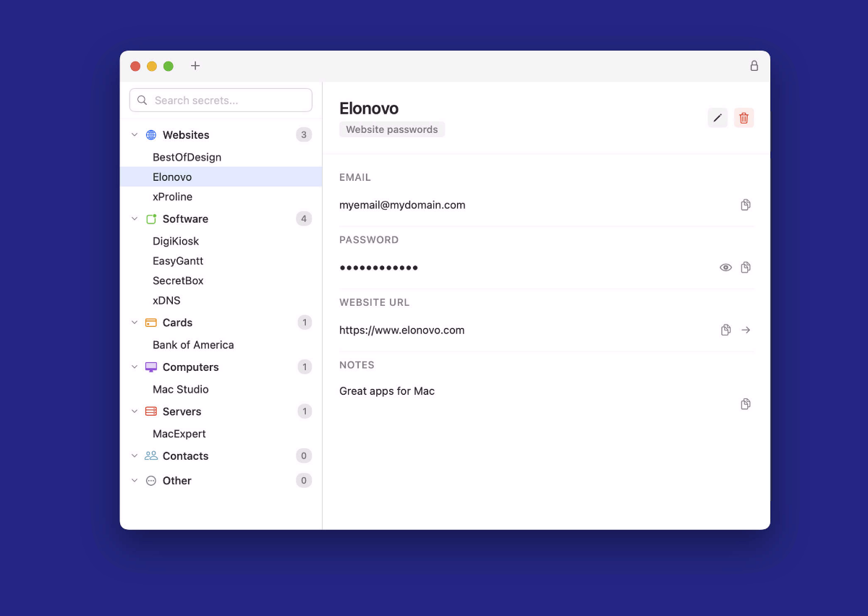
Task: Click the masked password dots
Action: click(x=379, y=268)
